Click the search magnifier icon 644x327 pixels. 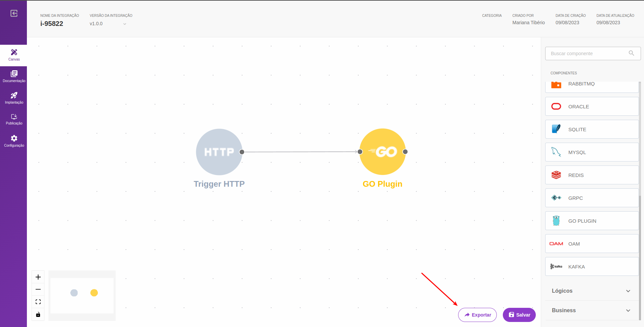point(631,53)
